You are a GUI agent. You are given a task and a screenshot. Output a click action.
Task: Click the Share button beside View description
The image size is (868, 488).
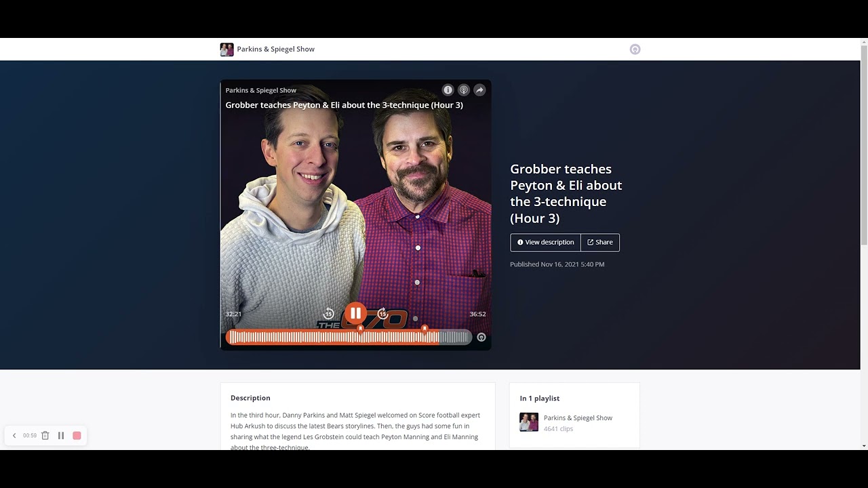600,243
